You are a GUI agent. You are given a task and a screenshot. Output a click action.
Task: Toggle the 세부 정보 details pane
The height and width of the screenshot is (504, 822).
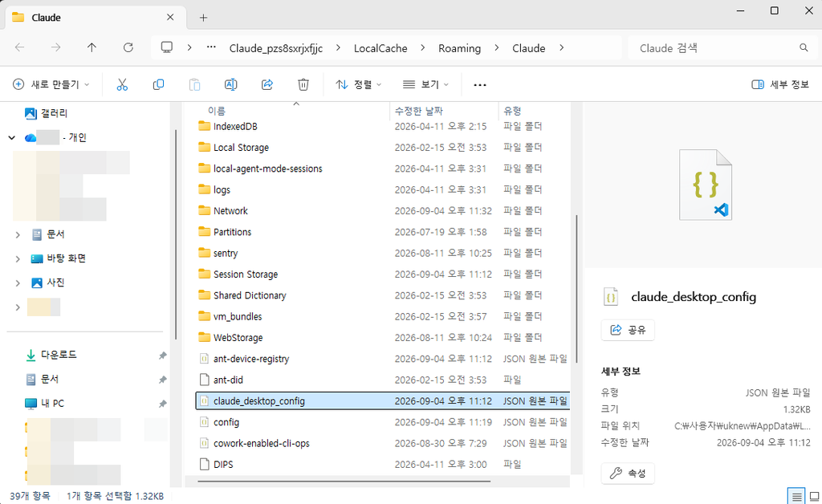[x=780, y=84]
